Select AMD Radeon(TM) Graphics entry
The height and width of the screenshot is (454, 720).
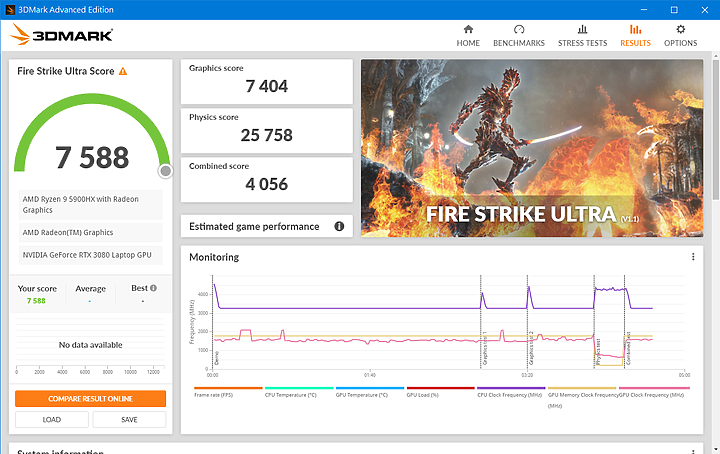(90, 232)
